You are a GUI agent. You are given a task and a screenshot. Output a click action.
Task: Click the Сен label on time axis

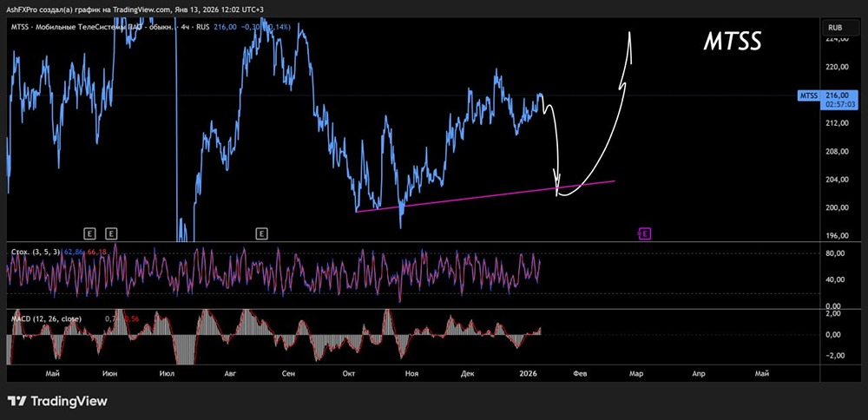click(287, 374)
